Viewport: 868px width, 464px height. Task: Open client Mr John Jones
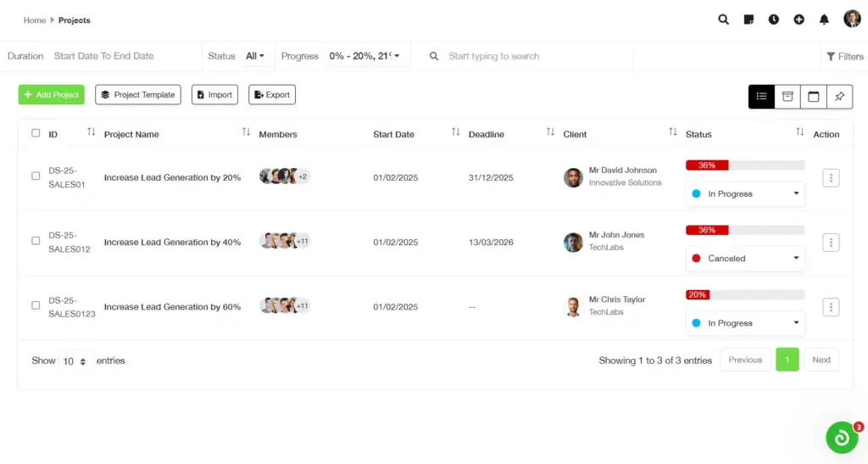[616, 235]
